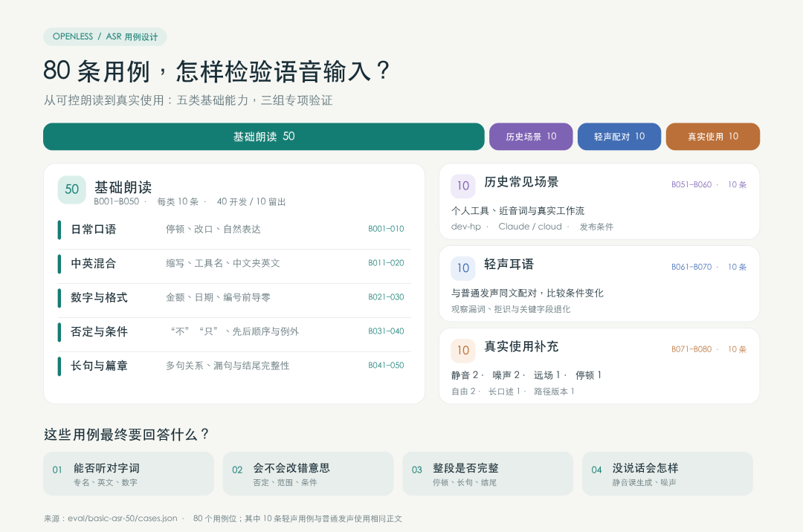This screenshot has width=803, height=532.
Task: Click the B051–B060 range in 历史常见场景 card
Action: (x=691, y=185)
